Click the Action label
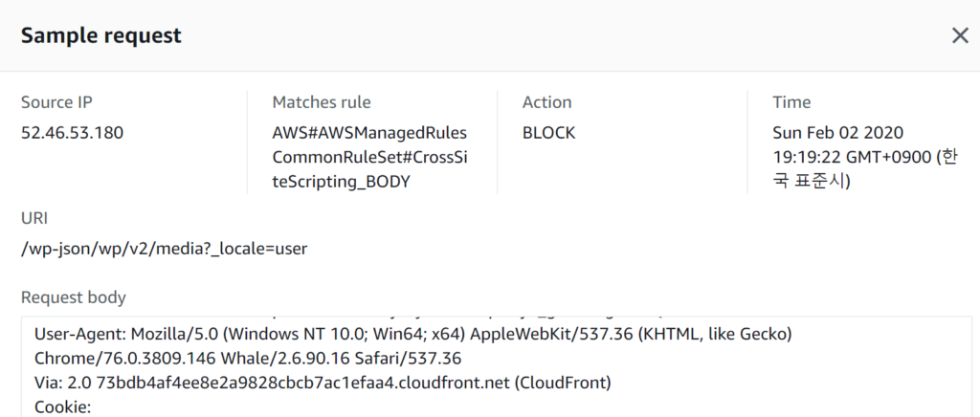Viewport: 980px width, 417px height. click(x=546, y=102)
